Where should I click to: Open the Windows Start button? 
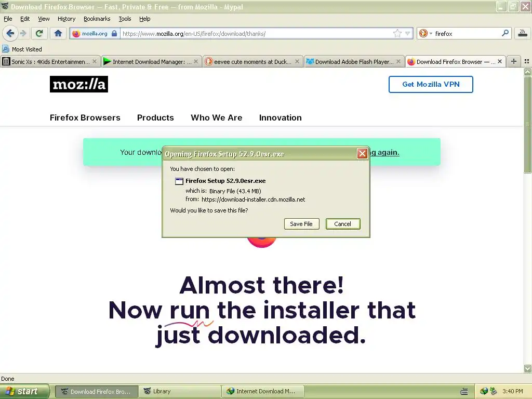[x=25, y=392]
